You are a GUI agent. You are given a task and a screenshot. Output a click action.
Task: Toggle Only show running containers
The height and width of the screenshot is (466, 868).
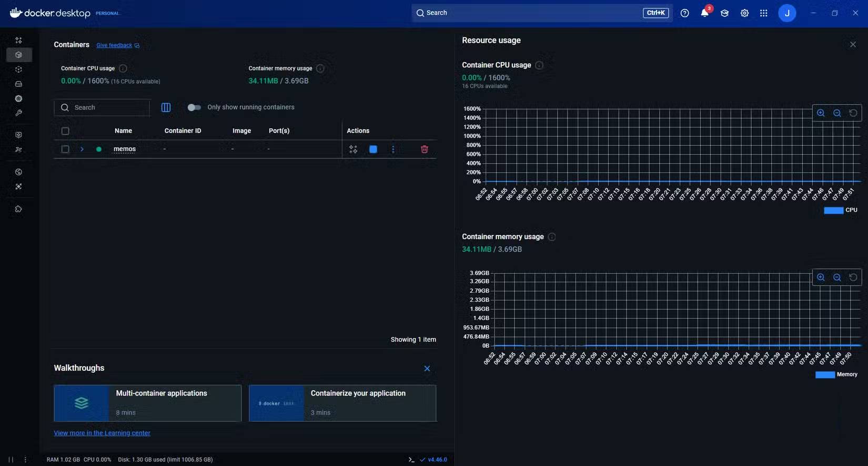194,107
